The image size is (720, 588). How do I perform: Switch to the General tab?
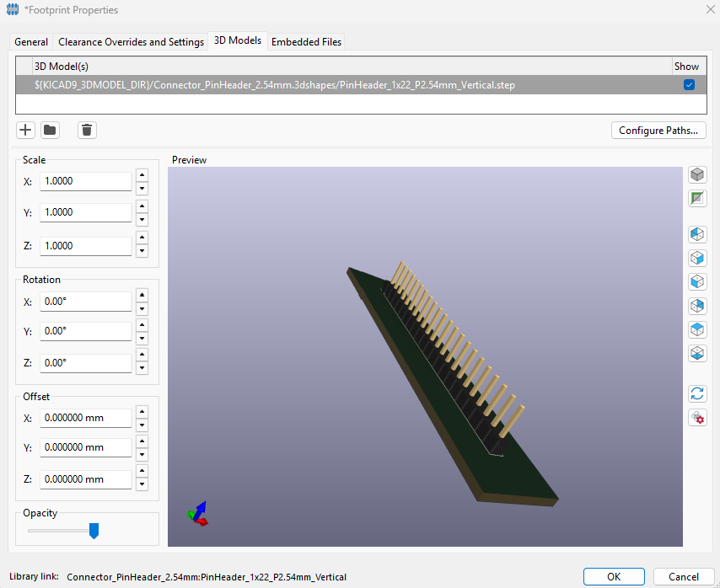pyautogui.click(x=30, y=41)
